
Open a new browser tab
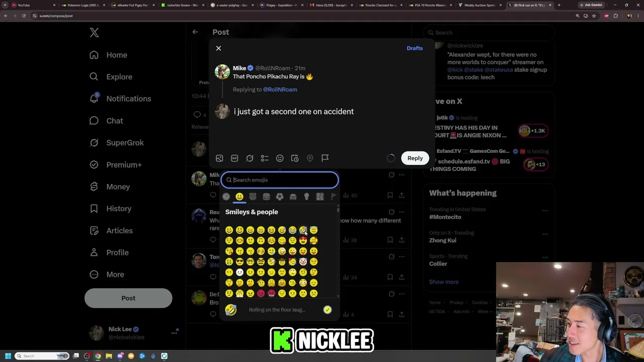pyautogui.click(x=559, y=5)
